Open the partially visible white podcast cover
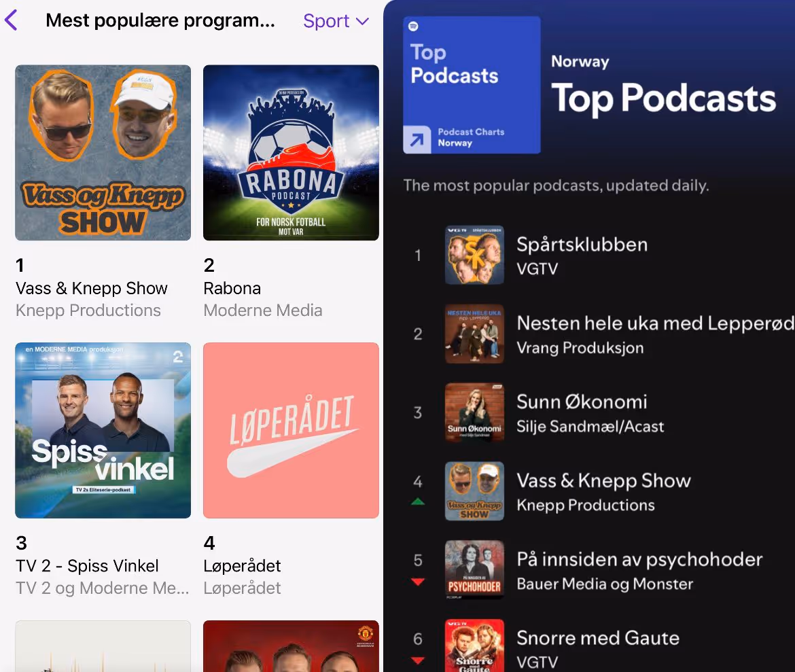 coord(103,646)
